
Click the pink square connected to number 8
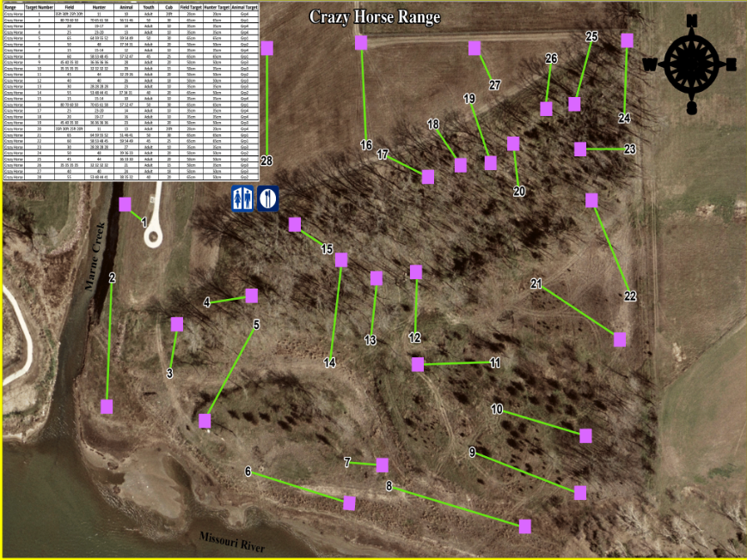[524, 526]
